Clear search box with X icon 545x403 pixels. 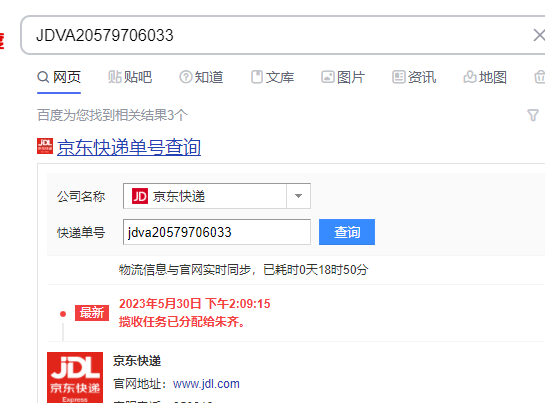coord(539,35)
